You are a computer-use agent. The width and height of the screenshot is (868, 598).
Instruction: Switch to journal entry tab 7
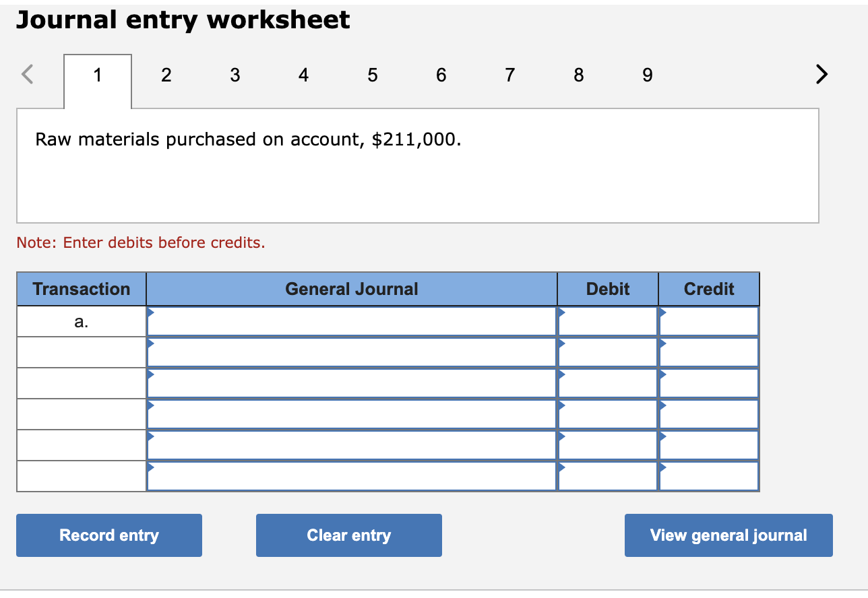coord(509,75)
